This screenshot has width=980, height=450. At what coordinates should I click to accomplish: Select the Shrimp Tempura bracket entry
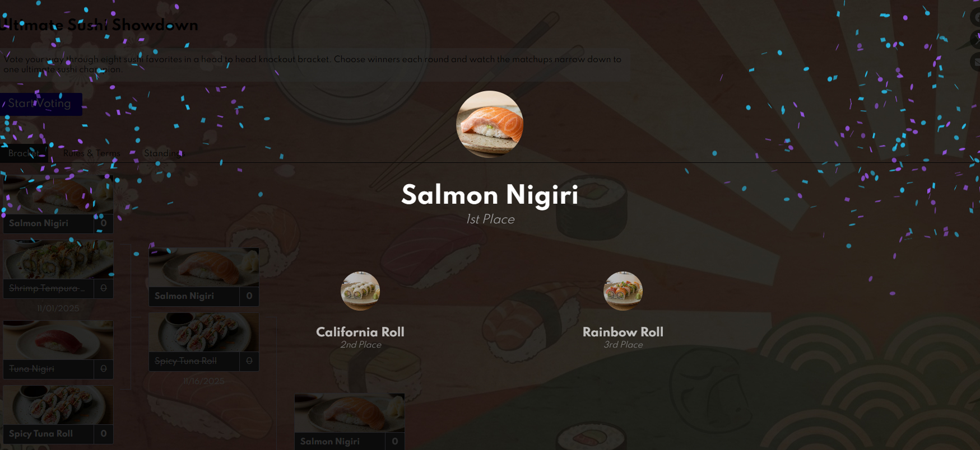click(x=58, y=269)
